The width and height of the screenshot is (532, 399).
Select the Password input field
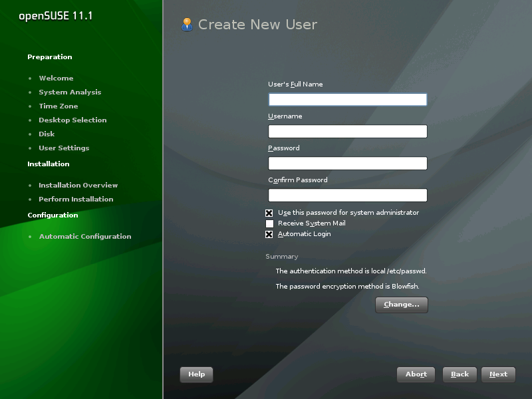tap(347, 164)
